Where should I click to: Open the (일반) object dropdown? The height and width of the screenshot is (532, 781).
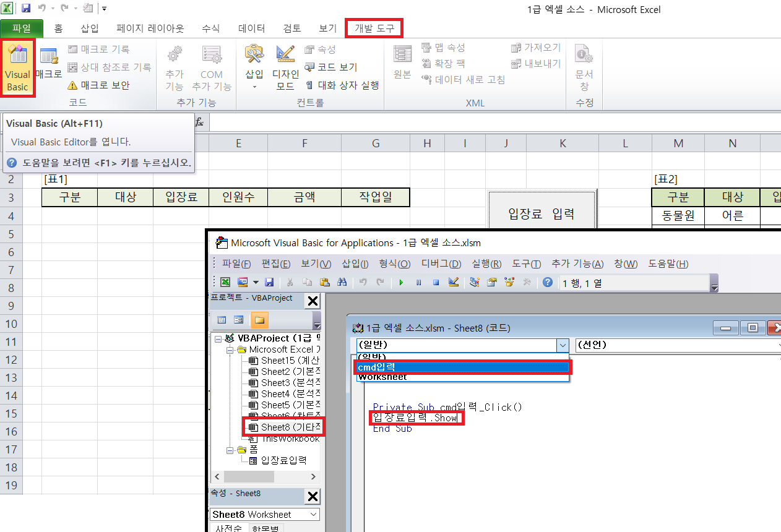tap(562, 345)
